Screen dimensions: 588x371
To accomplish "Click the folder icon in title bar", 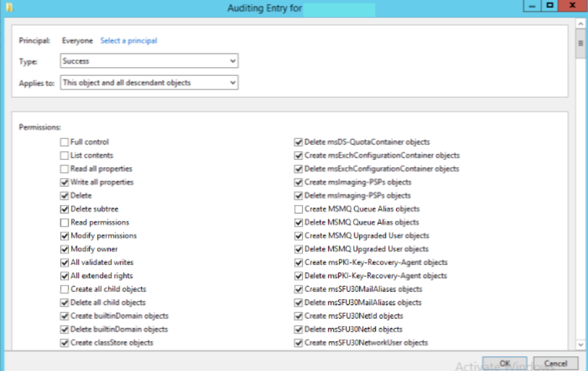I will (x=6, y=7).
